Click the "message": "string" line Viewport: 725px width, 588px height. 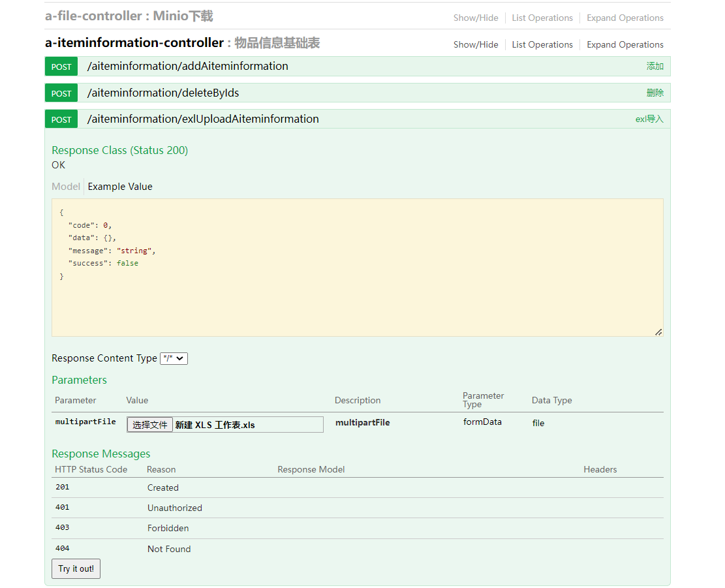coord(112,251)
